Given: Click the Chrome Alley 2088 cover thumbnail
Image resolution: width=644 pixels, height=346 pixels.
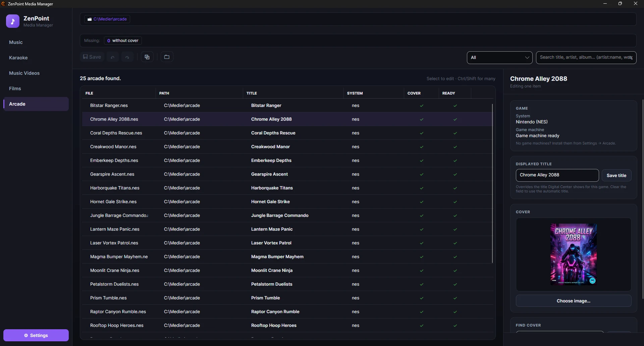Looking at the screenshot, I should pos(574,254).
